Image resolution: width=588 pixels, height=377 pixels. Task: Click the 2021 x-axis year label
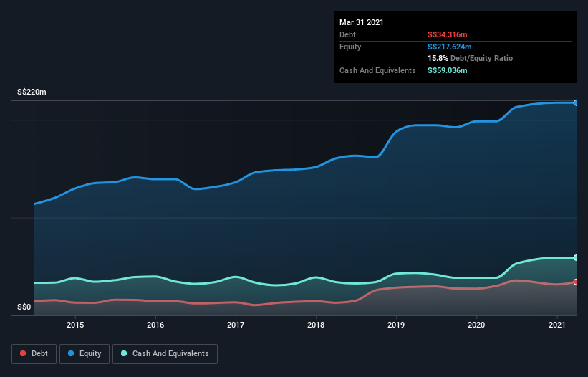tap(556, 325)
